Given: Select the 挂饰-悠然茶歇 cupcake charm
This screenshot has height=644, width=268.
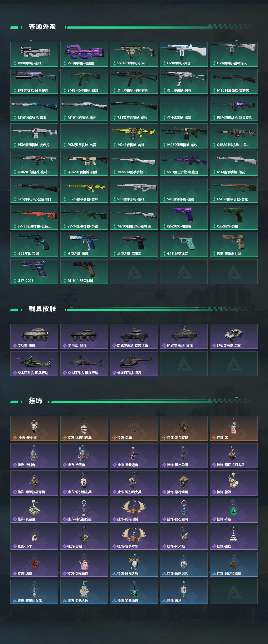Looking at the screenshot, I should (x=84, y=565).
